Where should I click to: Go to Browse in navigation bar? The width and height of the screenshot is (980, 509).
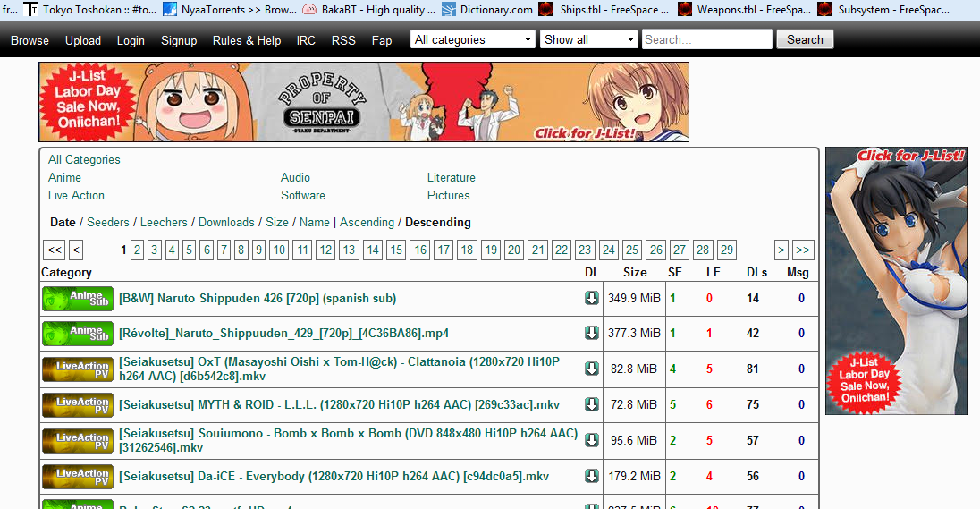coord(30,40)
